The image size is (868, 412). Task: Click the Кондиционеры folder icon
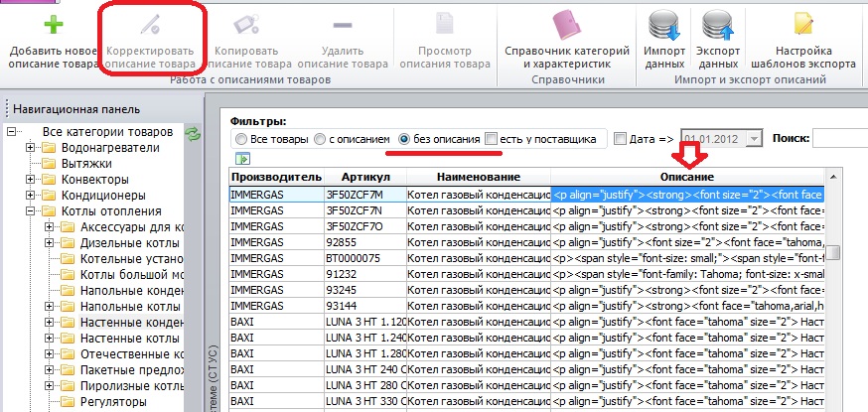(50, 196)
